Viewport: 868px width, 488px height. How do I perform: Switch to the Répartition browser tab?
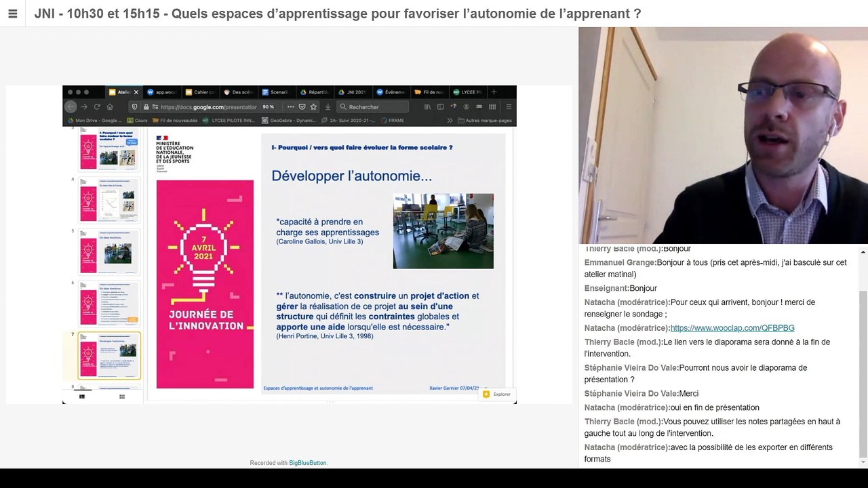coord(314,91)
